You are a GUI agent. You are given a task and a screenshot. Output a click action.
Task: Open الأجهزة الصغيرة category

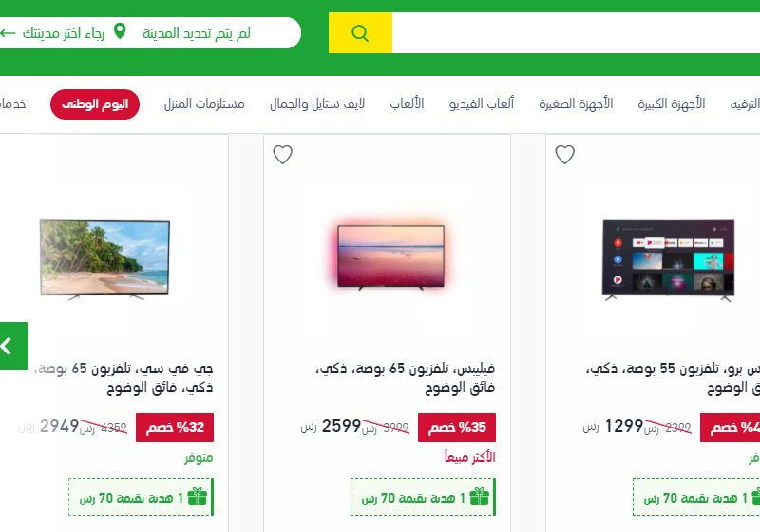pos(576,104)
